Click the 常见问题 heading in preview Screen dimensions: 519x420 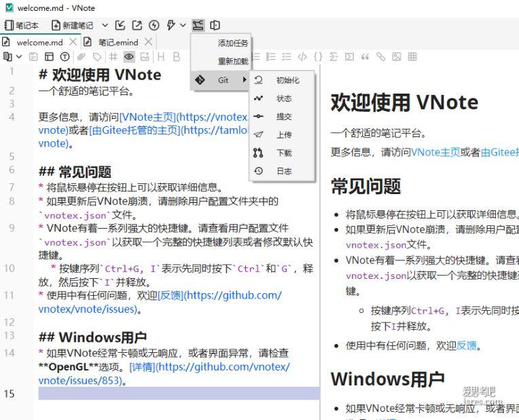click(365, 186)
